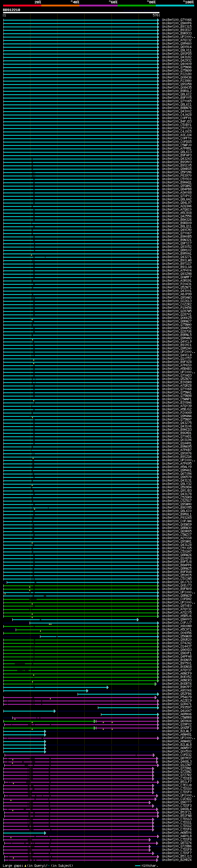Select label UniRef100_P23980
Viewport: 197px width, 868px height.
click(x=177, y=81)
